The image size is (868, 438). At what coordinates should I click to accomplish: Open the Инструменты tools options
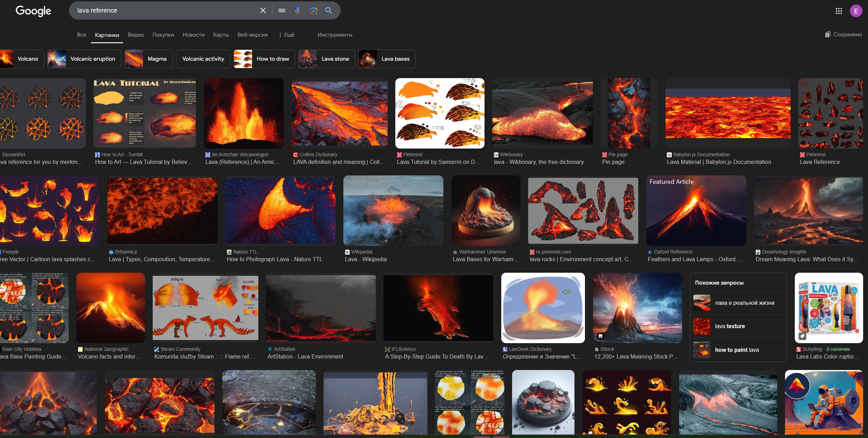tap(335, 35)
